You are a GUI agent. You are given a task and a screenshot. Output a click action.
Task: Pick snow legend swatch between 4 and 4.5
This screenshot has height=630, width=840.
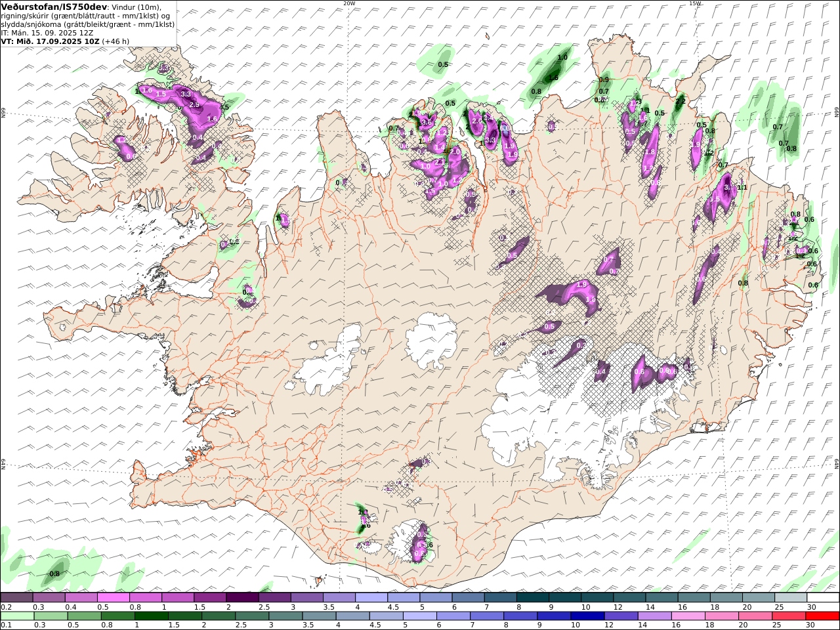point(371,597)
